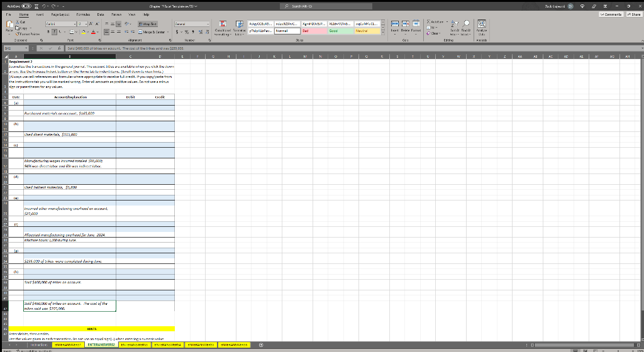Apply percent style
This screenshot has height=352, width=644.
point(187,32)
